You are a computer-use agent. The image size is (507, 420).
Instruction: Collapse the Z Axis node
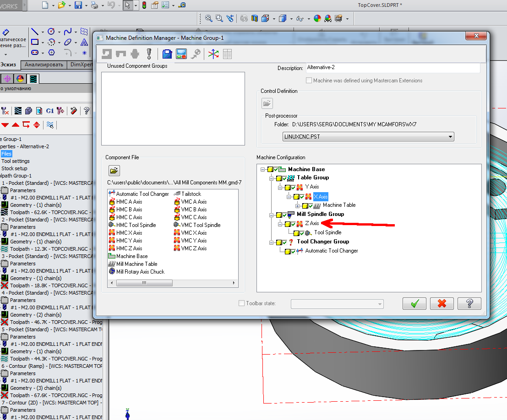click(x=280, y=224)
